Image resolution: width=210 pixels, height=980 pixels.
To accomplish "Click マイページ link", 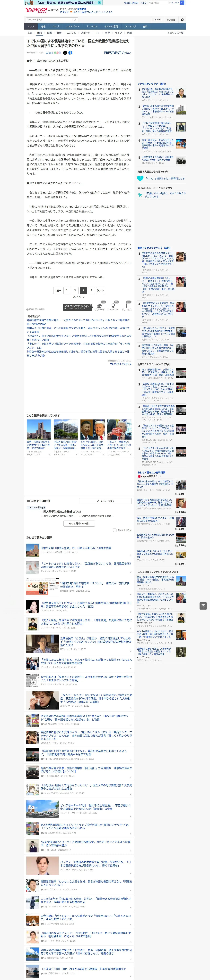I will pyautogui.click(x=157, y=20).
